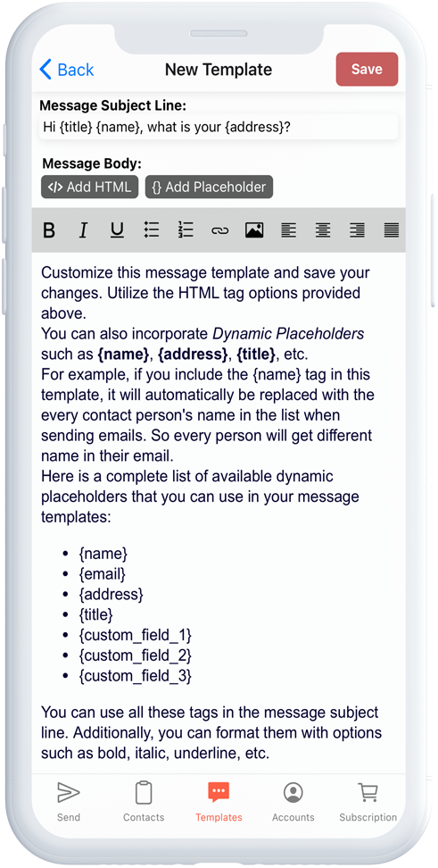
Task: Click the 'New Template' title
Action: pyautogui.click(x=219, y=70)
